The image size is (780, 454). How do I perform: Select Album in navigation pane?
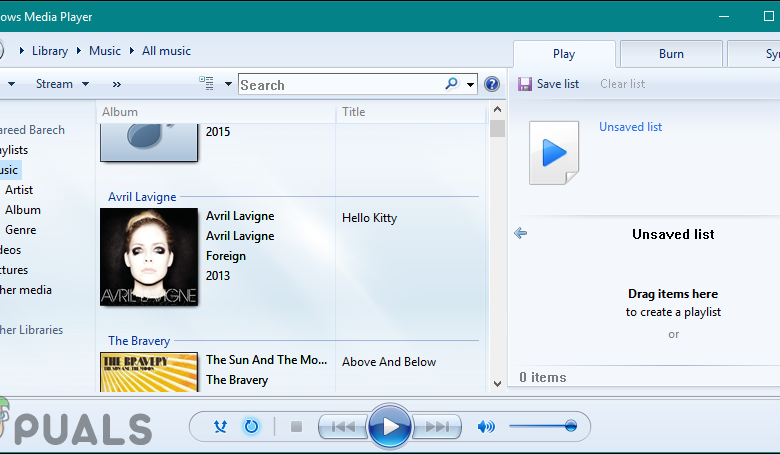(23, 210)
